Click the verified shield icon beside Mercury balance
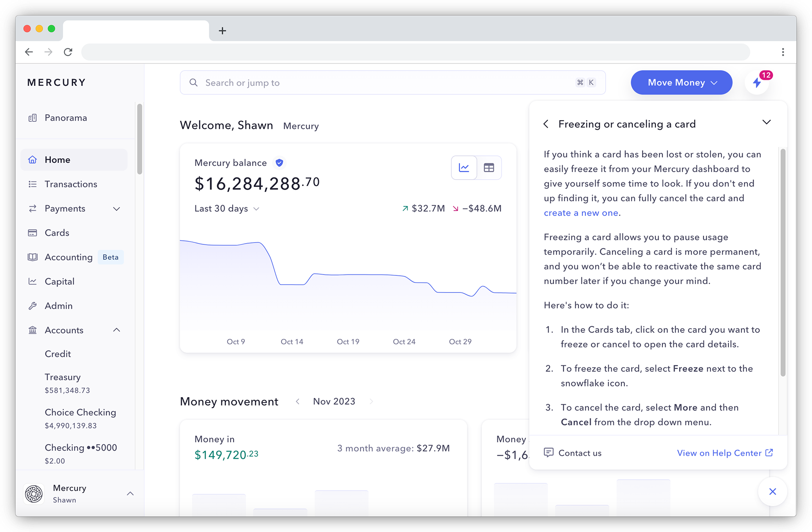This screenshot has height=532, width=812. coord(279,163)
